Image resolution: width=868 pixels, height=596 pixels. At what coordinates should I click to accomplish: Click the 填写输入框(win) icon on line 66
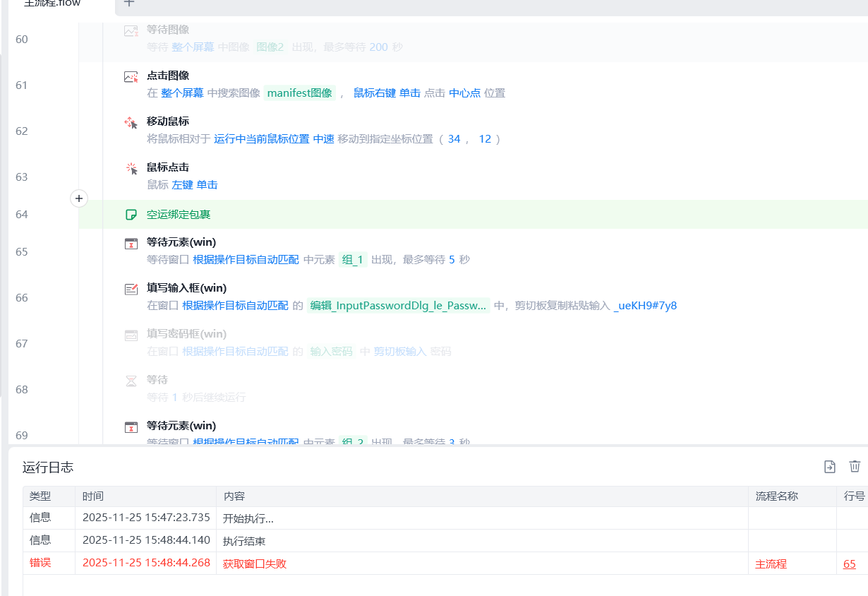(x=131, y=289)
